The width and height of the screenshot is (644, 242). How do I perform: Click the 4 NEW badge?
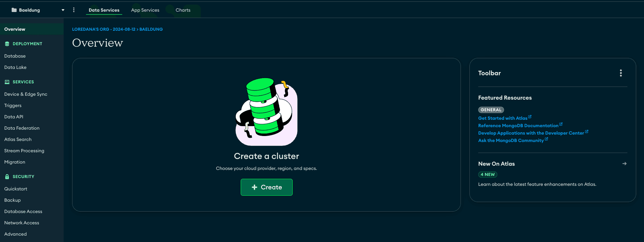(488, 175)
